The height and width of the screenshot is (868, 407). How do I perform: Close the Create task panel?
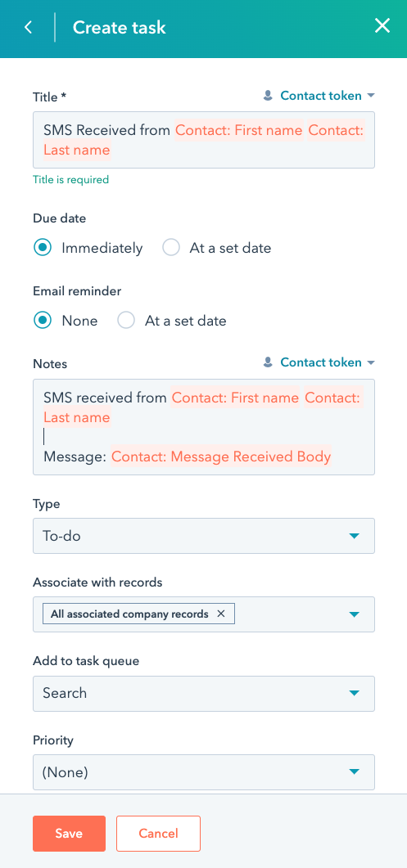(x=382, y=26)
